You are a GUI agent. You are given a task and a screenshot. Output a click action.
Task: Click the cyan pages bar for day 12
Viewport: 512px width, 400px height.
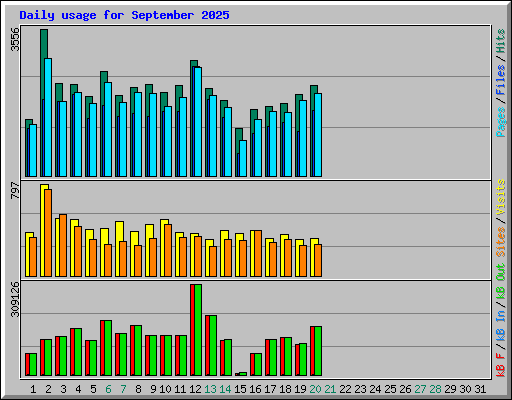(198, 122)
